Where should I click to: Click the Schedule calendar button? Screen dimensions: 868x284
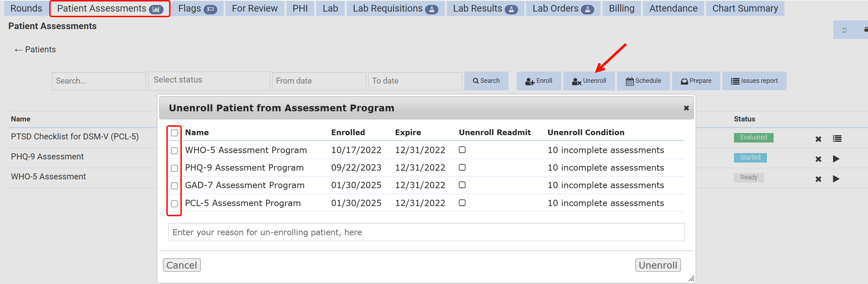pyautogui.click(x=643, y=81)
